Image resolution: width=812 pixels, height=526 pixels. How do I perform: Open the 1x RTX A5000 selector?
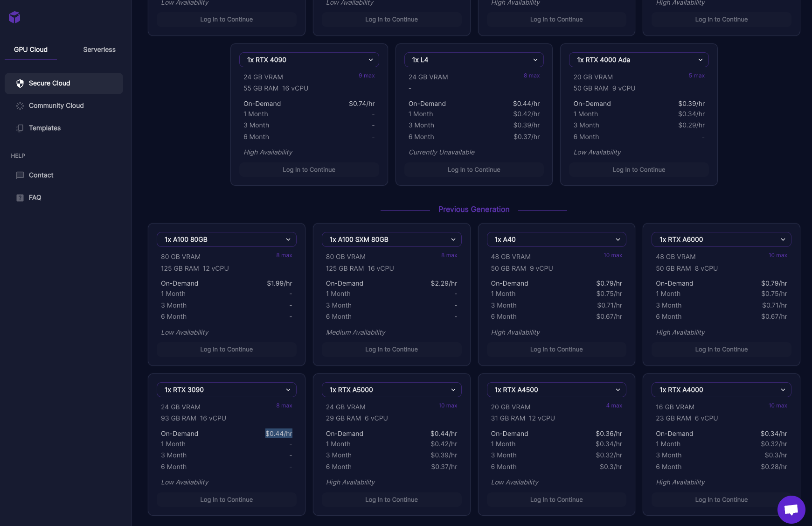[x=392, y=390]
